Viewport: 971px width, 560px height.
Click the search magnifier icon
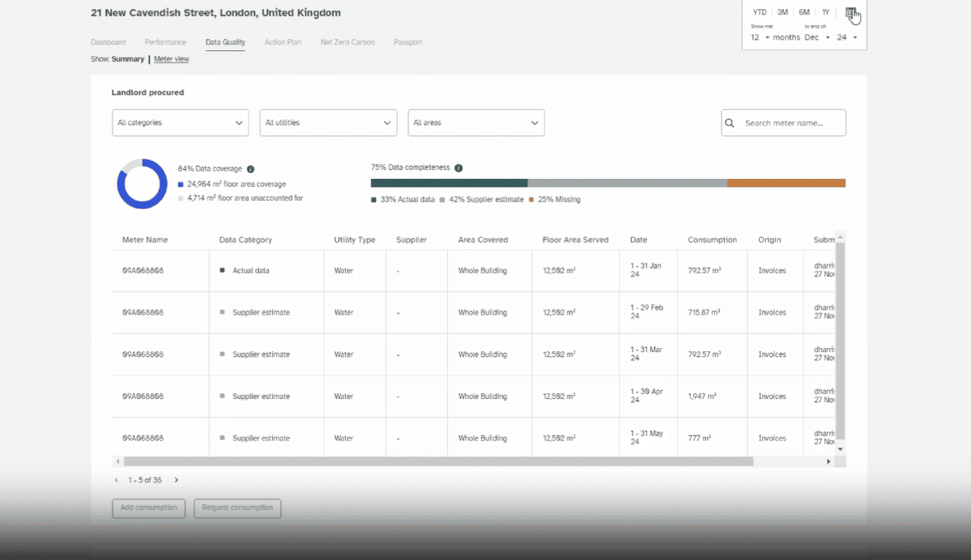pyautogui.click(x=730, y=123)
